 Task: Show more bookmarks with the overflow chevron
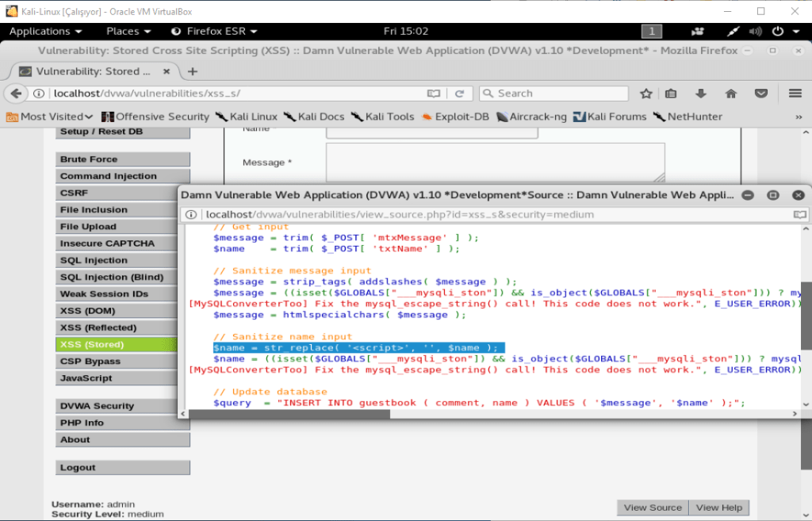798,117
